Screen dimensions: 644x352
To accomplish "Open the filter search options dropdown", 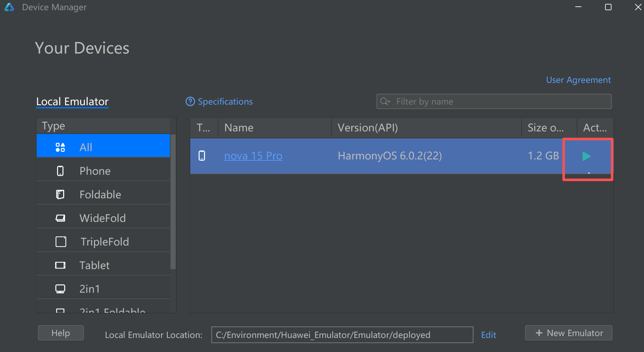I will [x=385, y=101].
